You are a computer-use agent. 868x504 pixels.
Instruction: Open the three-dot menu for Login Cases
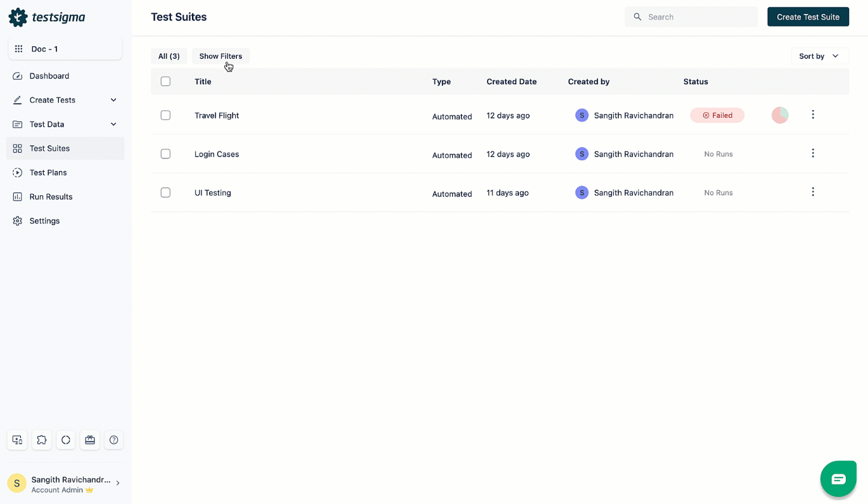[x=813, y=153]
